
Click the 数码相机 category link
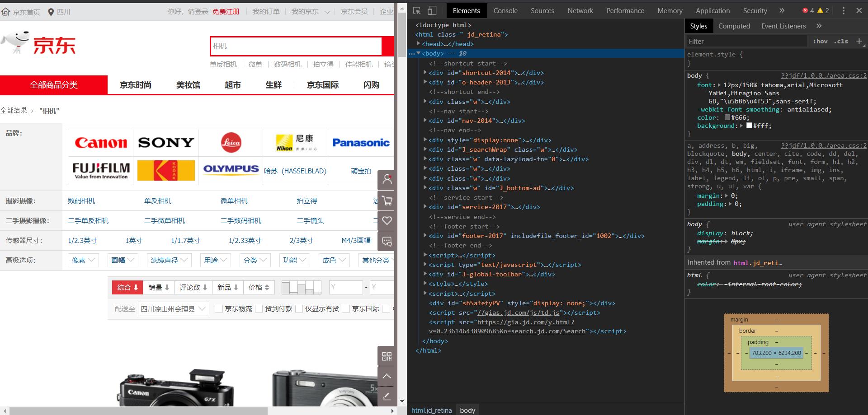81,201
